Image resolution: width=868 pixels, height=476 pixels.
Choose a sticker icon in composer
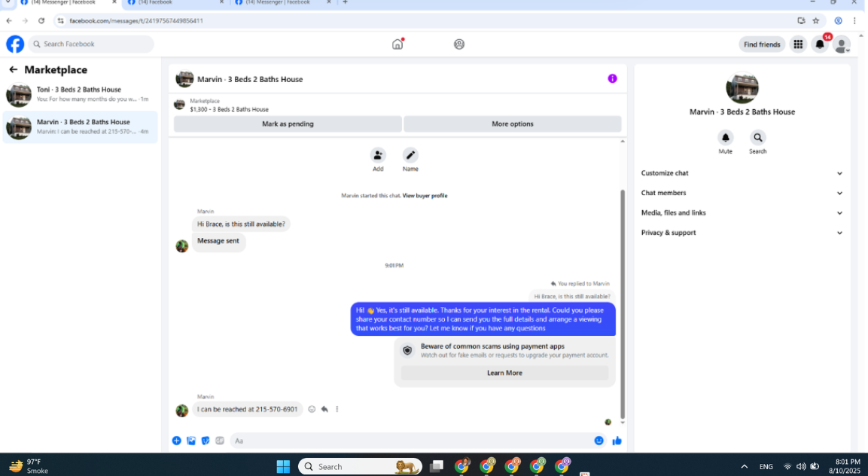206,441
